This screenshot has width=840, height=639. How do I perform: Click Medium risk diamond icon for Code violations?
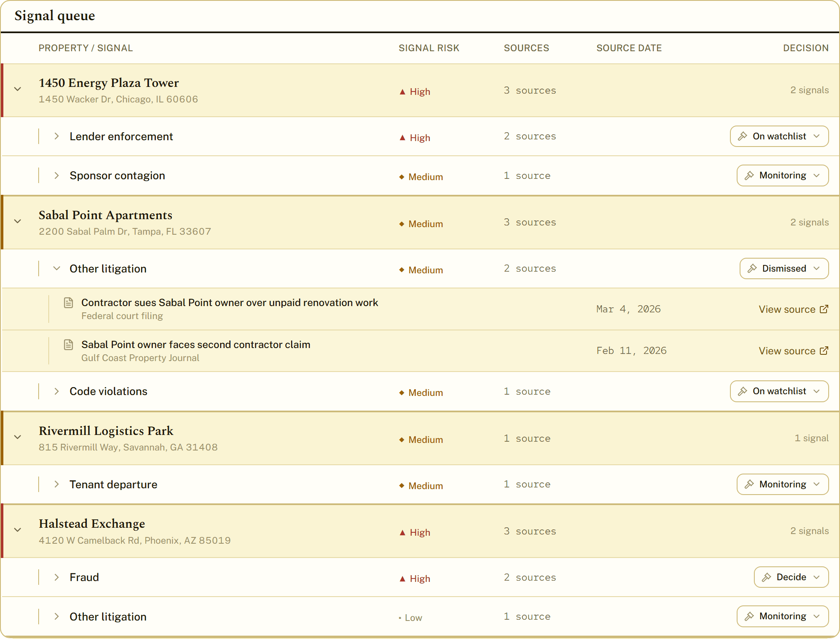[x=402, y=393]
